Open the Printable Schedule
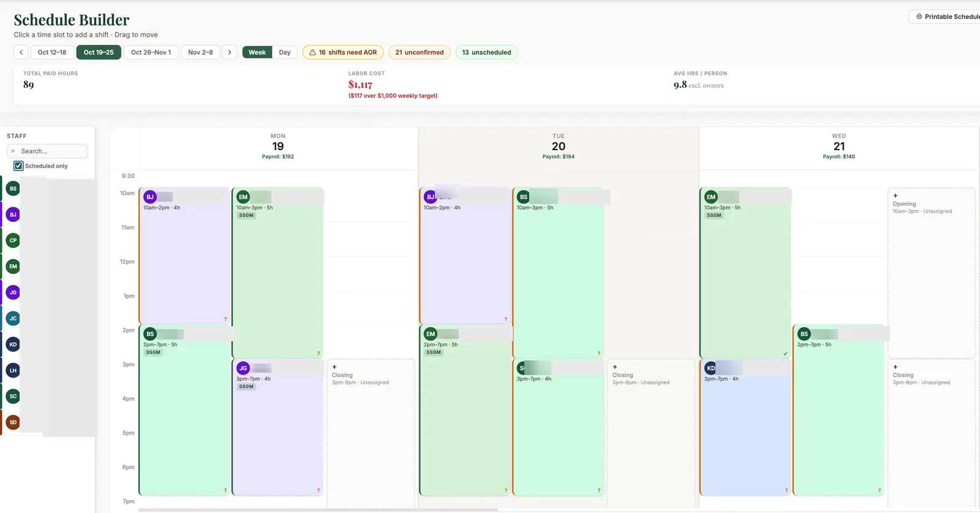Screen dimensions: 980x513 coord(946,17)
